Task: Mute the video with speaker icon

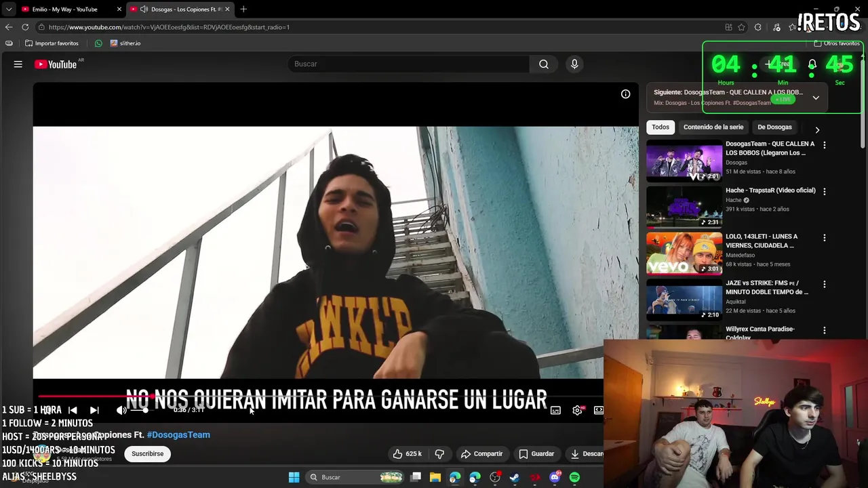Action: pos(121,410)
